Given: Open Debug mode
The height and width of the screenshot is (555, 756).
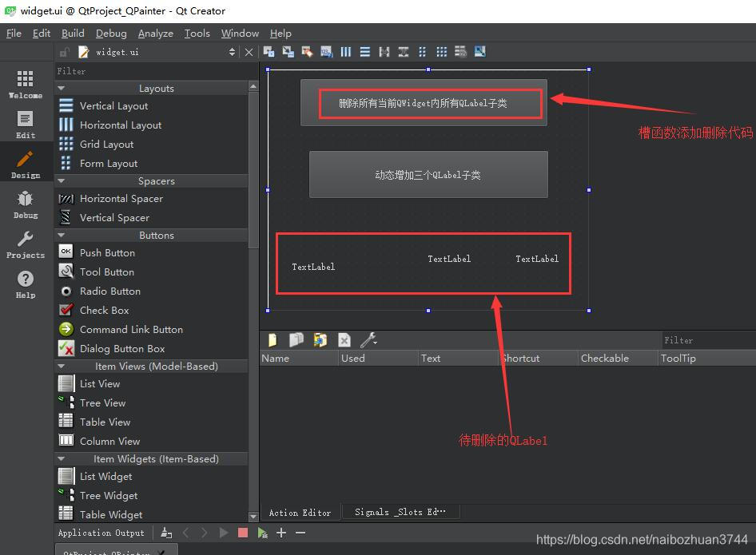Looking at the screenshot, I should click(25, 204).
